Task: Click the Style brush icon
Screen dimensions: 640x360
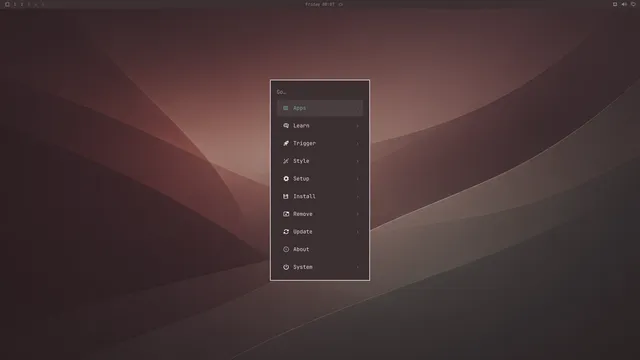Action: click(x=286, y=161)
